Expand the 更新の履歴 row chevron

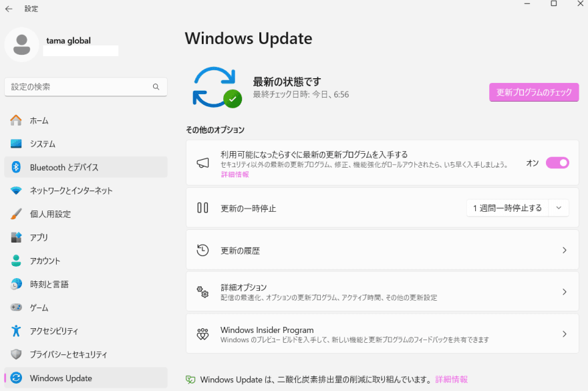point(565,251)
